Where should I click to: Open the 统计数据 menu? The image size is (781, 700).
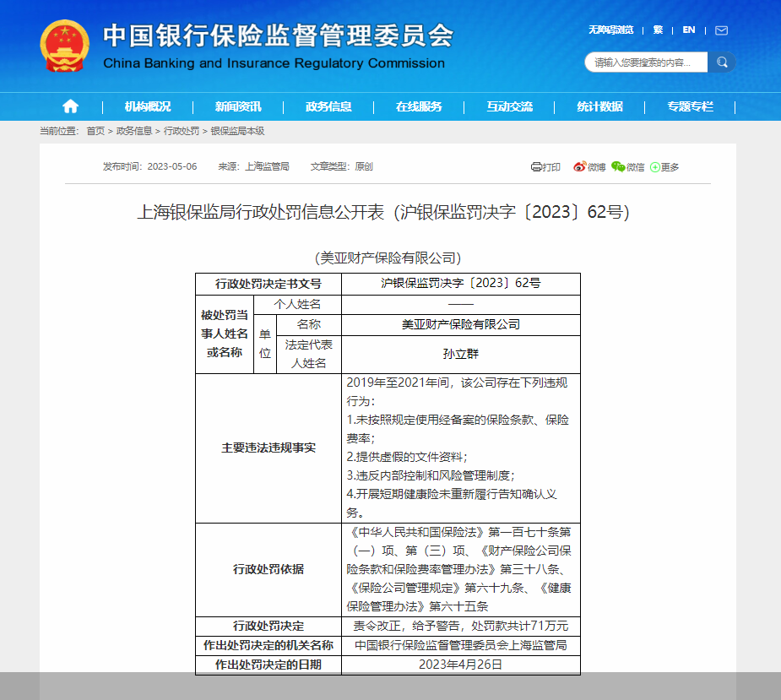pyautogui.click(x=599, y=106)
